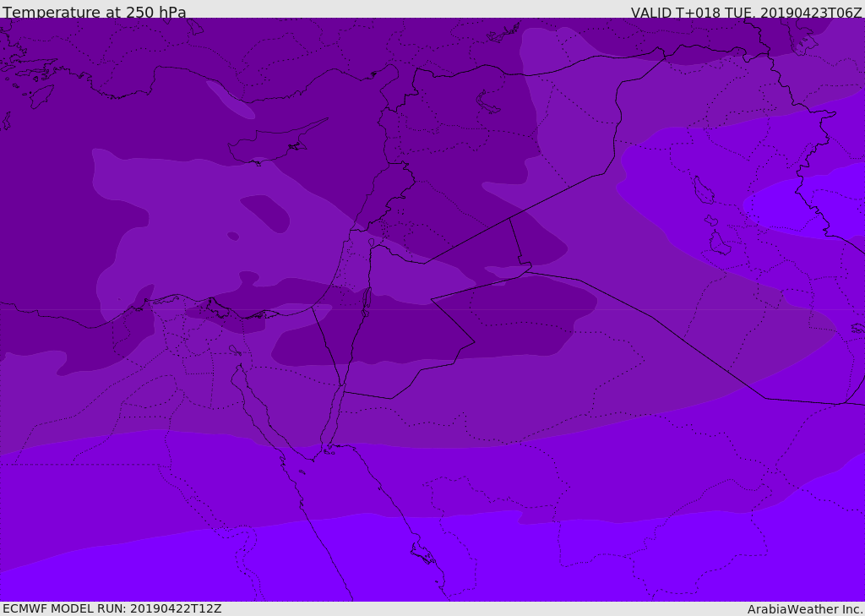Click the 'ECMWF MODEL RUN: 20190422T12Z' footer text
Screen dimensions: 865x616
112,608
